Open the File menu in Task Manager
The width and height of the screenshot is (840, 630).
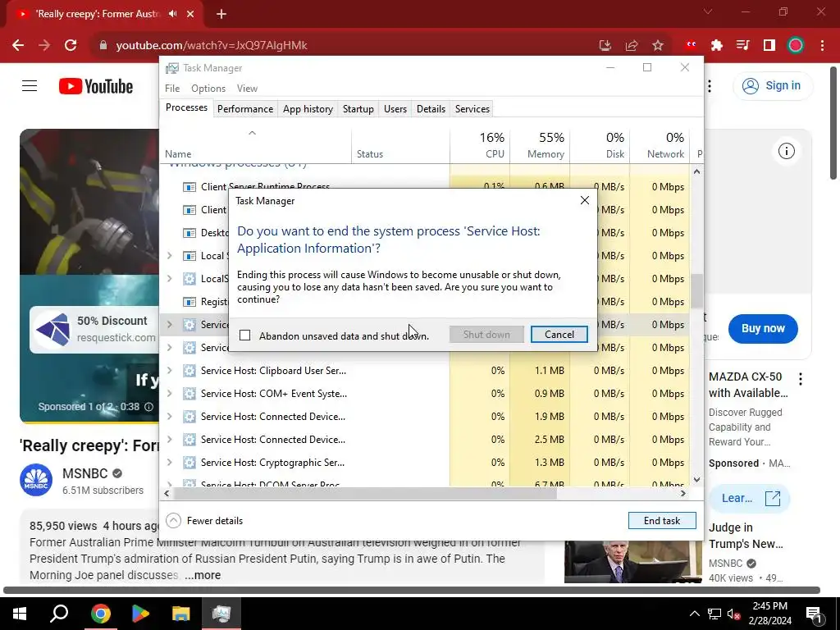point(172,89)
